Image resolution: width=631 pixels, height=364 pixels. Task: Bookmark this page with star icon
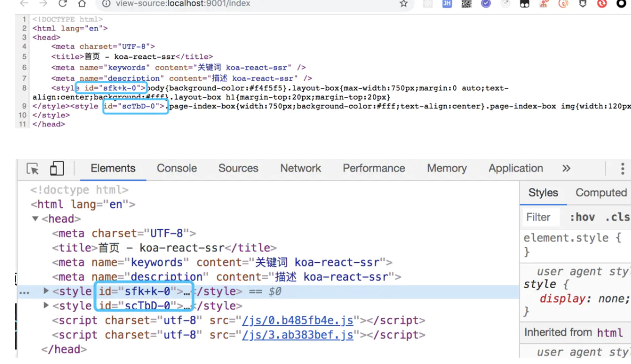coord(404,4)
